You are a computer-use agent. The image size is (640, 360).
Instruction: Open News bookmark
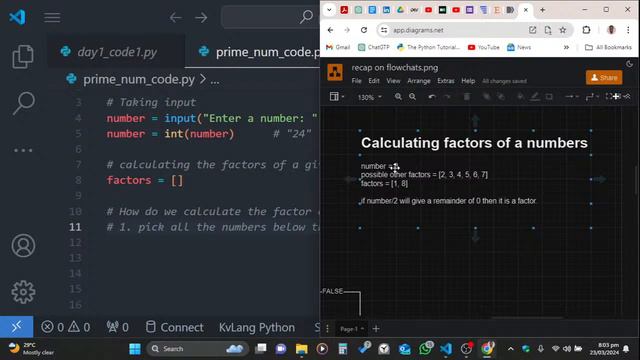pyautogui.click(x=519, y=47)
